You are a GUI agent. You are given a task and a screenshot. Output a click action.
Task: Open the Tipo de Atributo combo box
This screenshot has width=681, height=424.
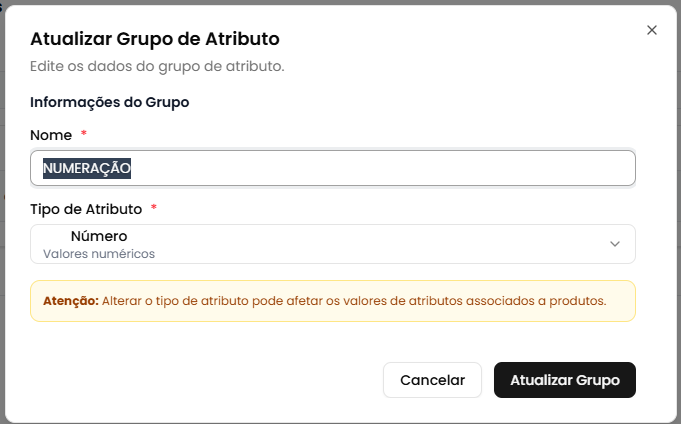coord(333,244)
